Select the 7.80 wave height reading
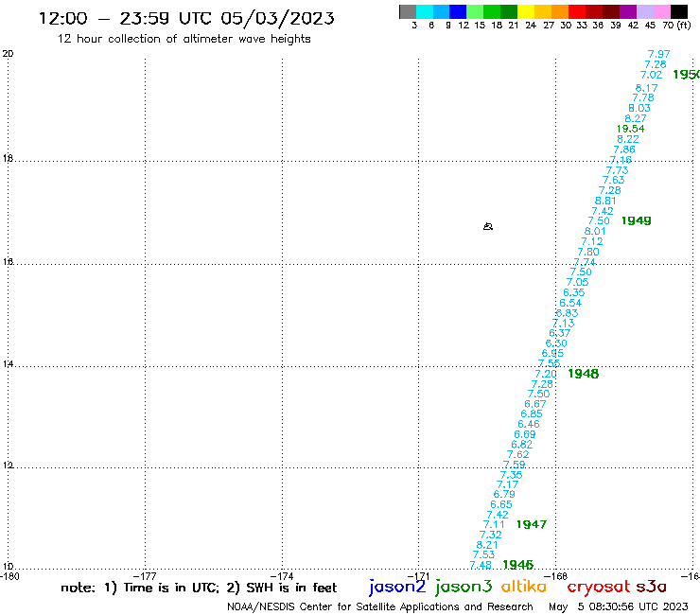The image size is (700, 615). (588, 252)
